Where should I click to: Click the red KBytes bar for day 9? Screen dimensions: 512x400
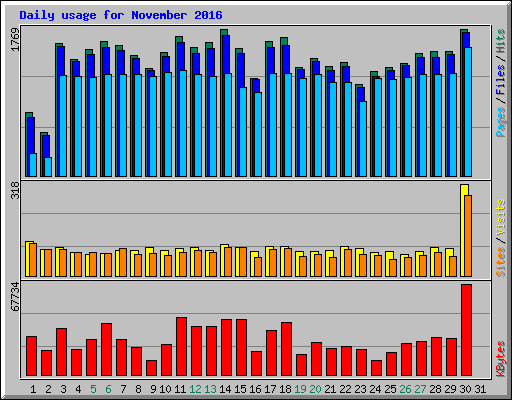[x=151, y=368]
